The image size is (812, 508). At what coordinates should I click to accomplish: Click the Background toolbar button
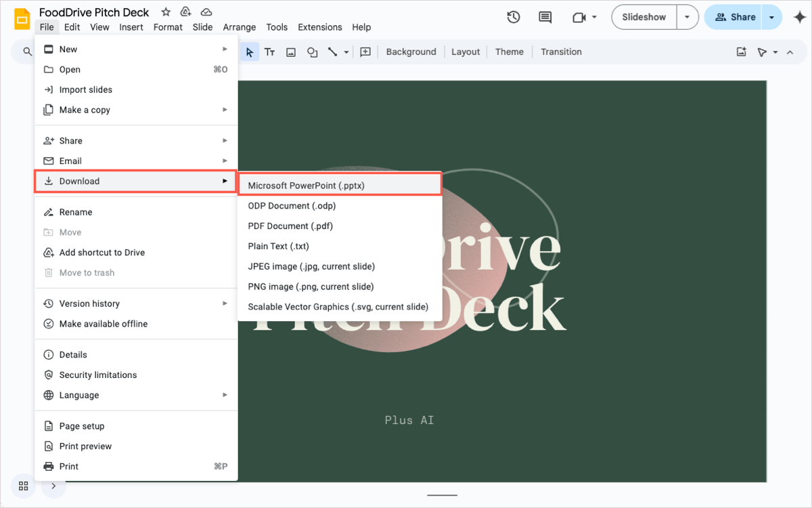pos(411,52)
